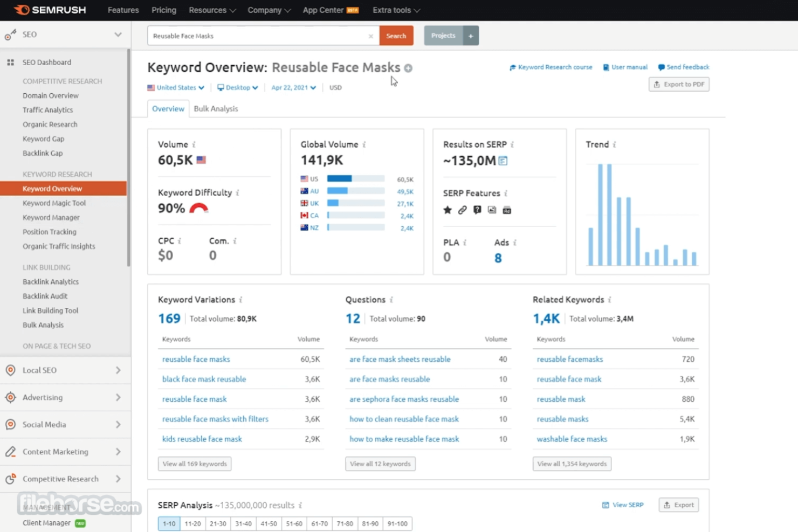Viewport: 798px width, 532px height.
Task: Open Pricing in top navigation
Action: [164, 10]
